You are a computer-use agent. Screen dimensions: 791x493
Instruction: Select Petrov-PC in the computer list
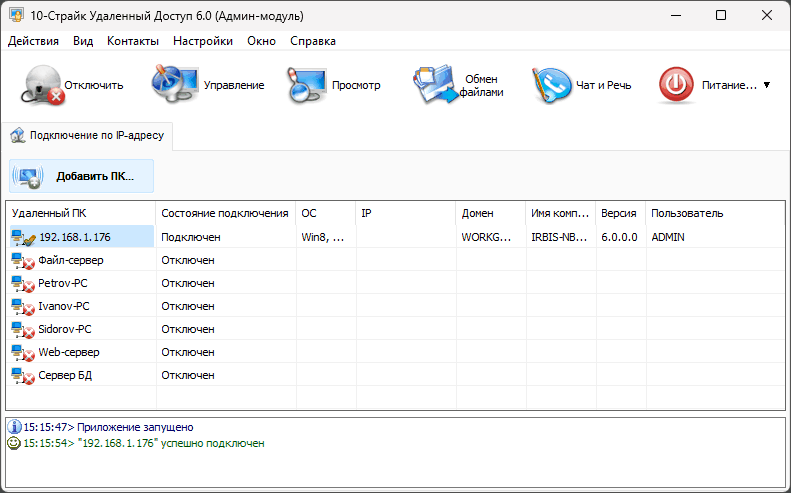point(64,283)
